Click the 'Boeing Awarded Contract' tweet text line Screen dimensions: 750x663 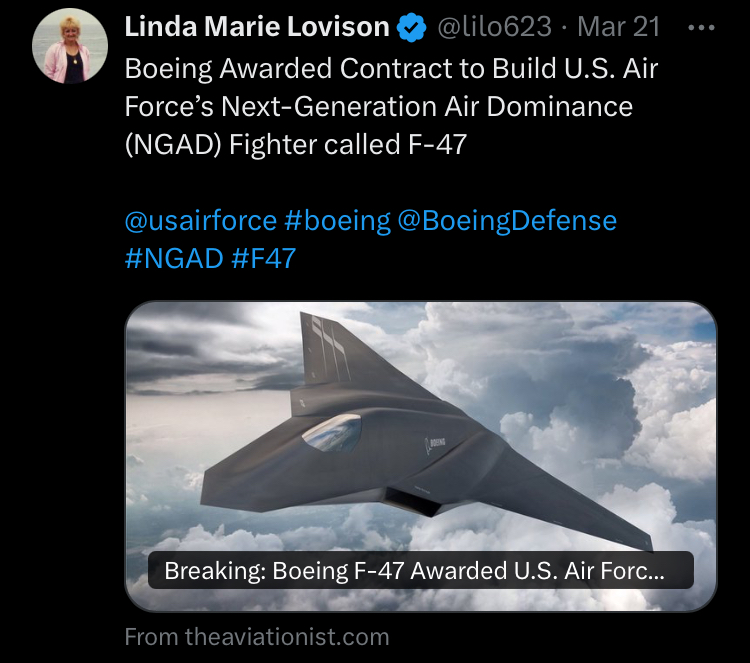tap(391, 69)
